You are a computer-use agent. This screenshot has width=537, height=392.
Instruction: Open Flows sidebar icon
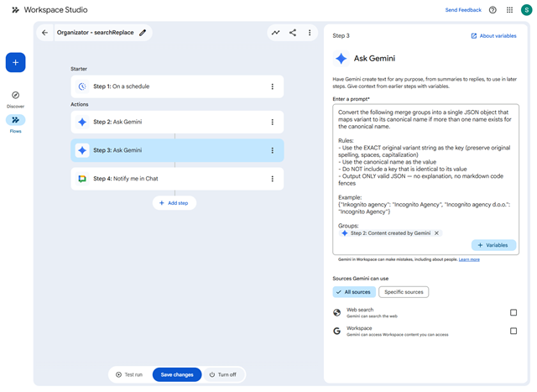[15, 120]
